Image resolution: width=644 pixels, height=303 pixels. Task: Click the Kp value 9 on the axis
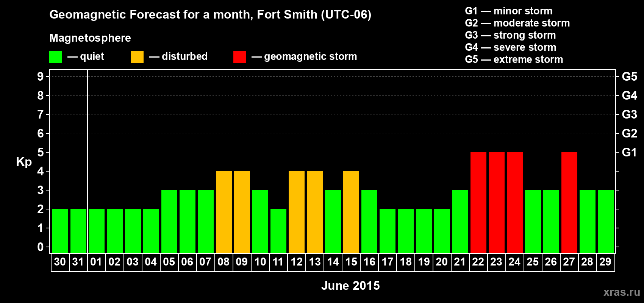[x=41, y=77]
